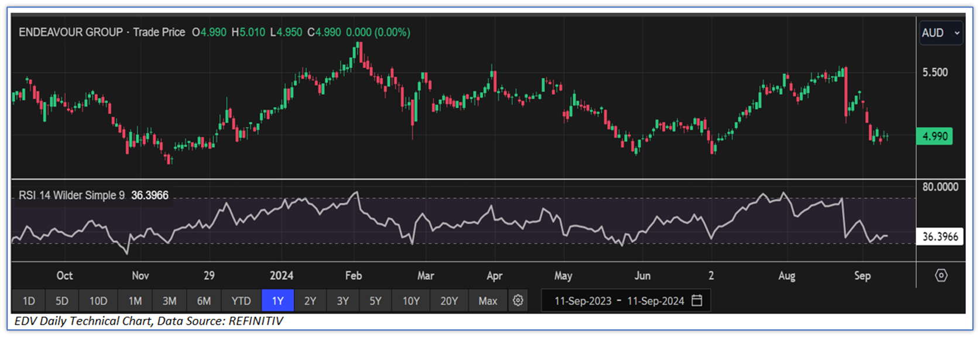Switch to 10D time range

pyautogui.click(x=98, y=301)
